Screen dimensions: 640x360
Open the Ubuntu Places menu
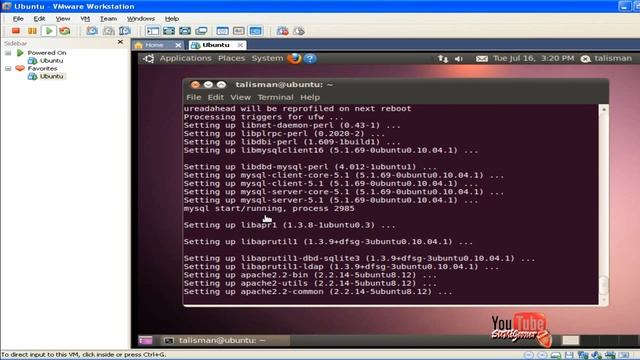[231, 58]
